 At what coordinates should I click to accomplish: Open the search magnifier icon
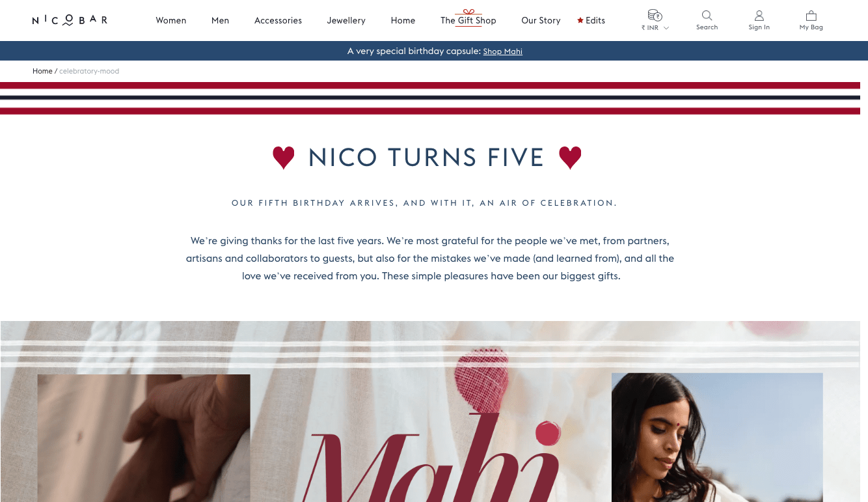(x=707, y=16)
